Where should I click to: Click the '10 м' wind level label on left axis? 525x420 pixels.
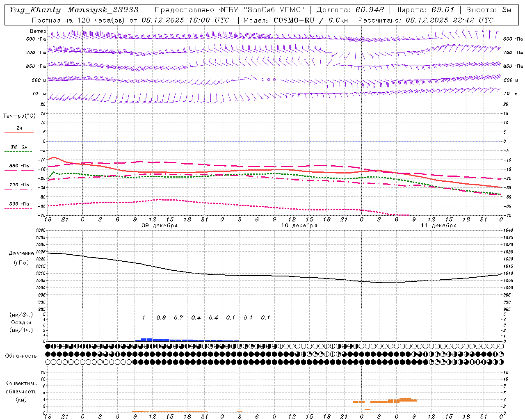(x=39, y=94)
